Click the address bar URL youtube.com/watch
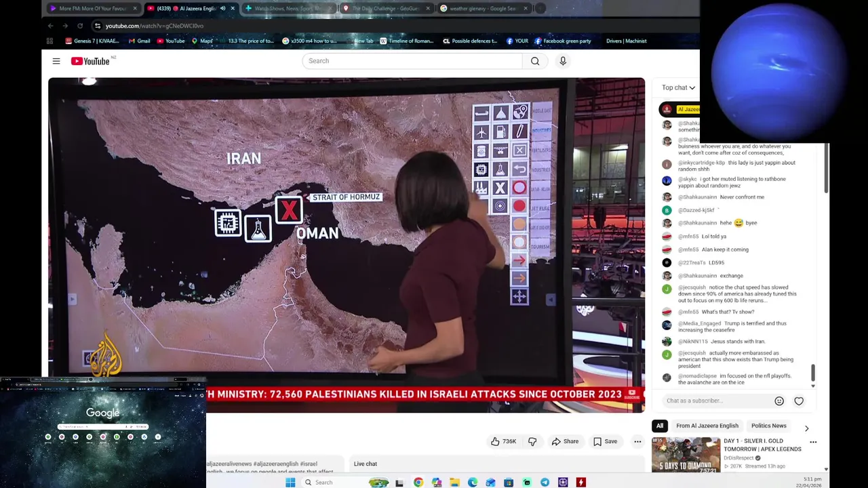This screenshot has width=868, height=488. 155,26
